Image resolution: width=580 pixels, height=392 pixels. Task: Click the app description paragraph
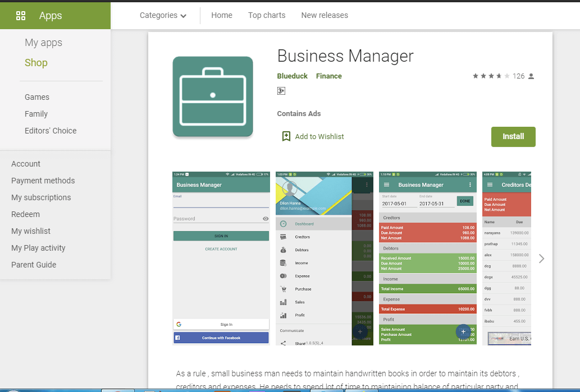[348, 380]
